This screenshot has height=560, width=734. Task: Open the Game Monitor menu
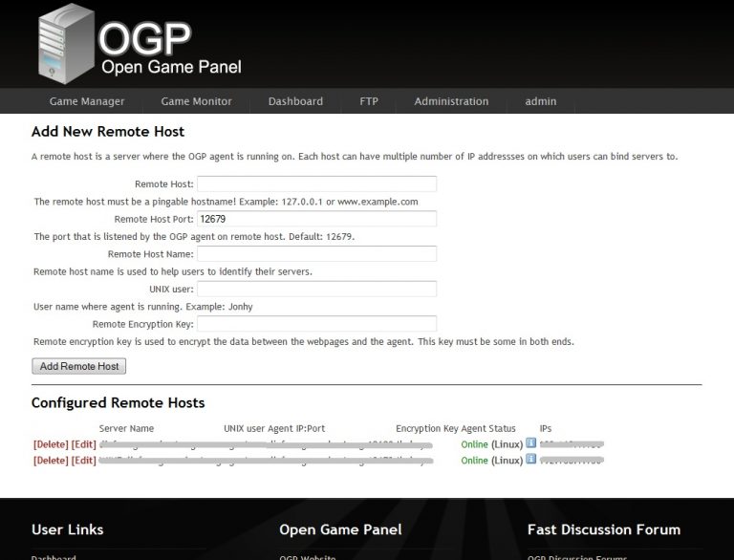point(196,101)
